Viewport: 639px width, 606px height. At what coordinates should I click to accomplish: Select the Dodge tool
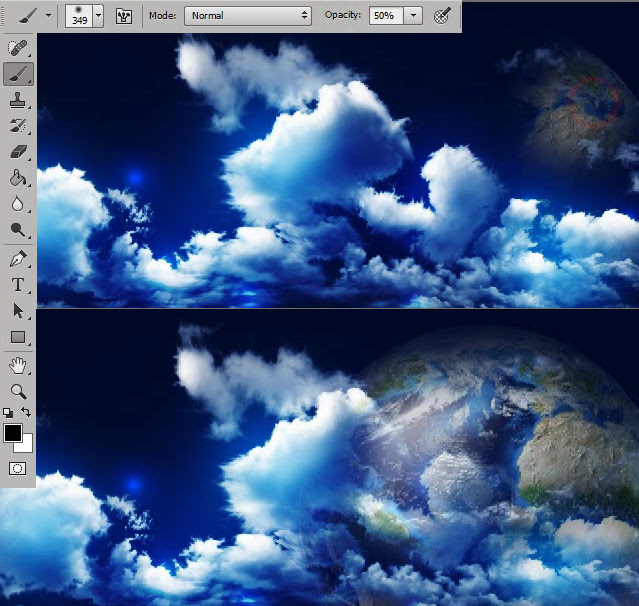[x=18, y=229]
